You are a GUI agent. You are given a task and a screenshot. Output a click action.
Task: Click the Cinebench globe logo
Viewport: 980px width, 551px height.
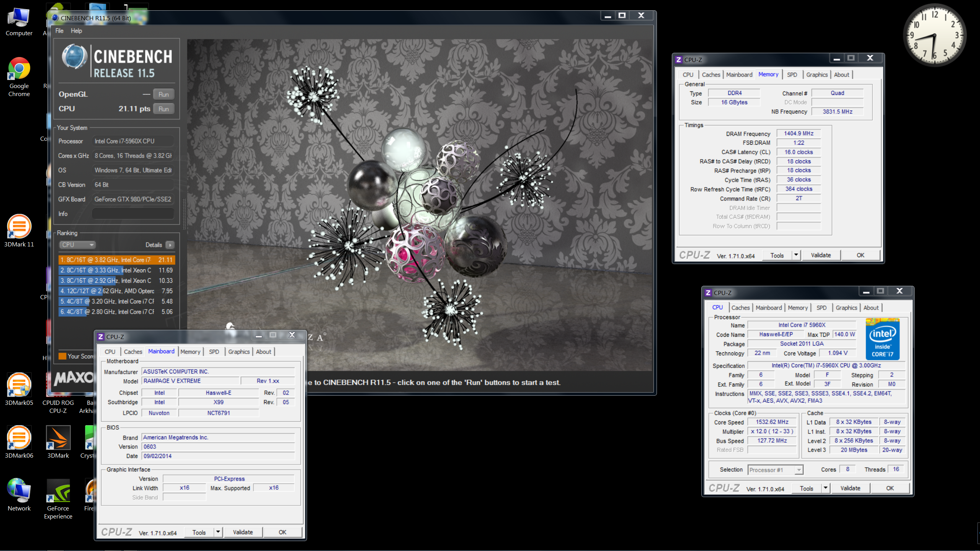[75, 57]
